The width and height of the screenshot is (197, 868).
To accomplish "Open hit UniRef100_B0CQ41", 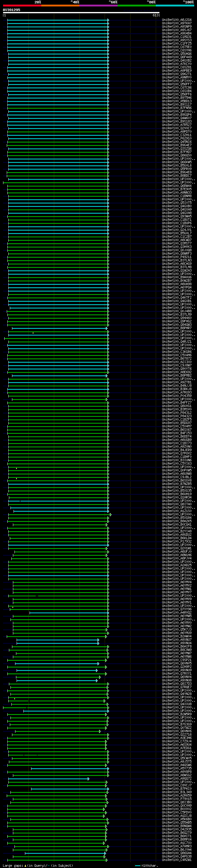I will [177, 524].
